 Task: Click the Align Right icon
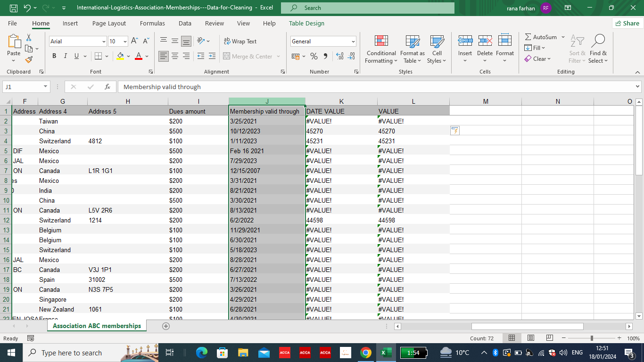(186, 56)
